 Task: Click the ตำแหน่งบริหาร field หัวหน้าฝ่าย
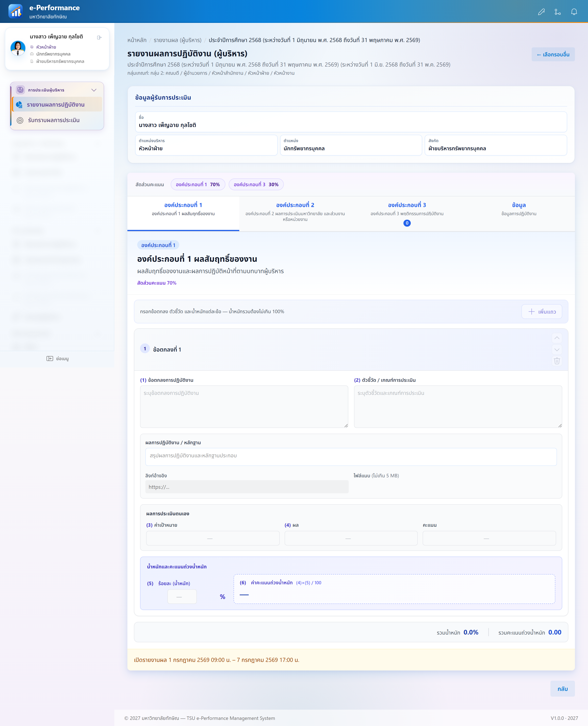coord(206,145)
